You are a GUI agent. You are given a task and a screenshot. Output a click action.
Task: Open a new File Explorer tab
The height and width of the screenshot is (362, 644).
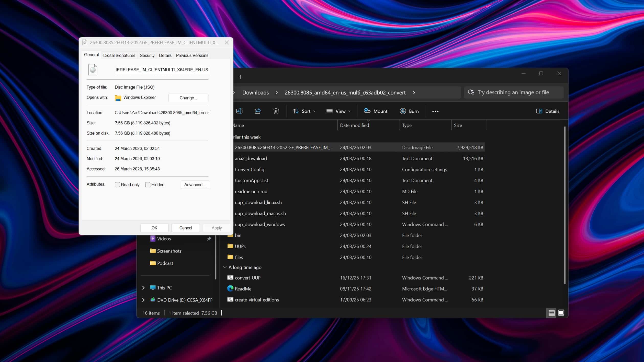[240, 77]
